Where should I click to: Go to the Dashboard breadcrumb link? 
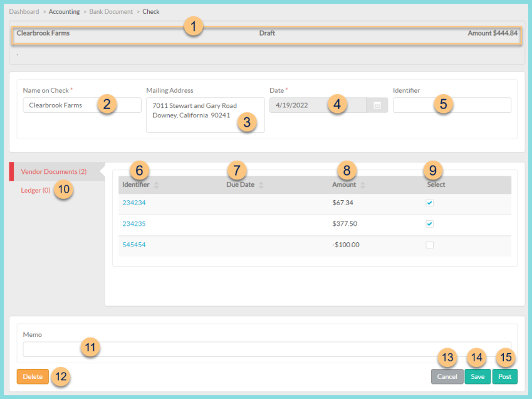24,11
